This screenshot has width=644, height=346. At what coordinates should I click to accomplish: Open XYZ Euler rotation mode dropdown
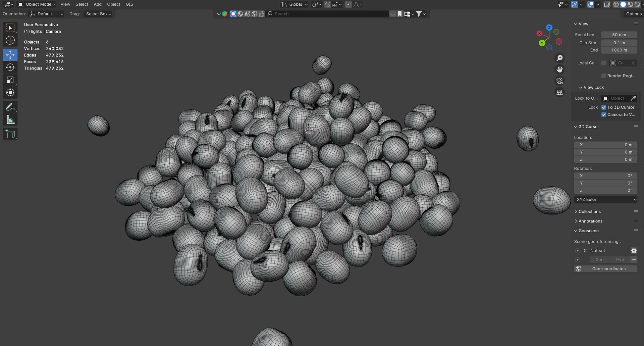click(x=606, y=200)
